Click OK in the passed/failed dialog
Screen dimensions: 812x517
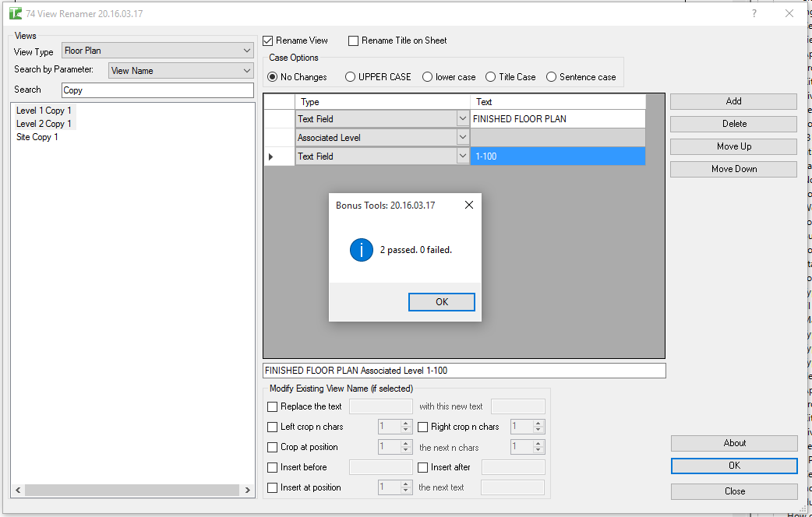point(441,302)
